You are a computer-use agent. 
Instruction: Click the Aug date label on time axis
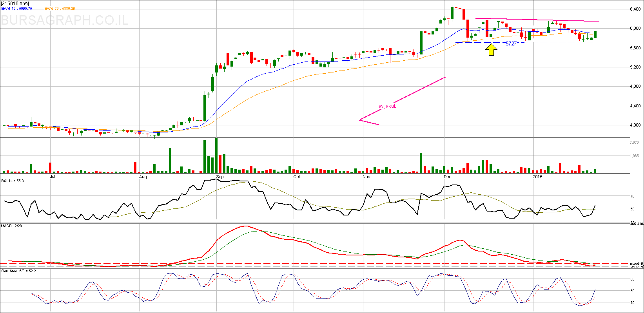[x=143, y=177]
